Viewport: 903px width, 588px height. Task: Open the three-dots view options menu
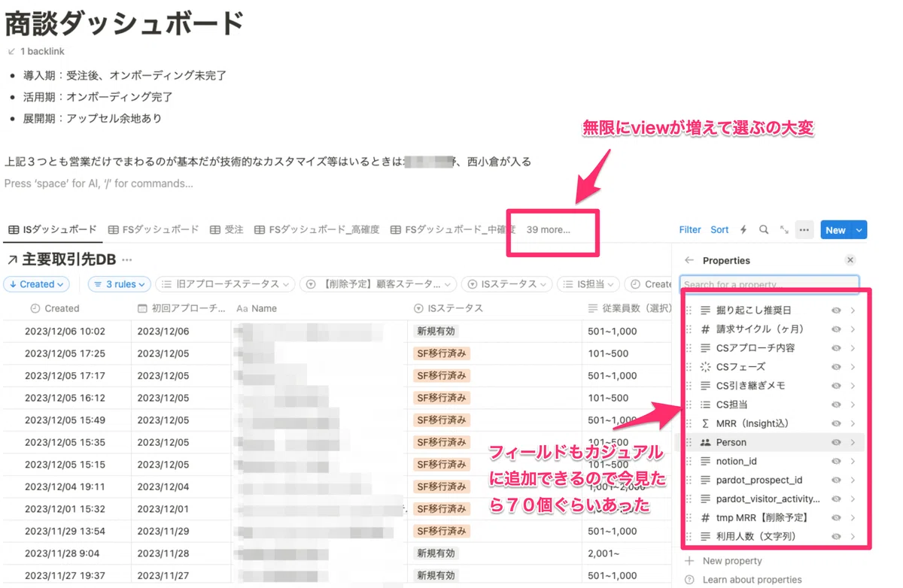coord(804,230)
